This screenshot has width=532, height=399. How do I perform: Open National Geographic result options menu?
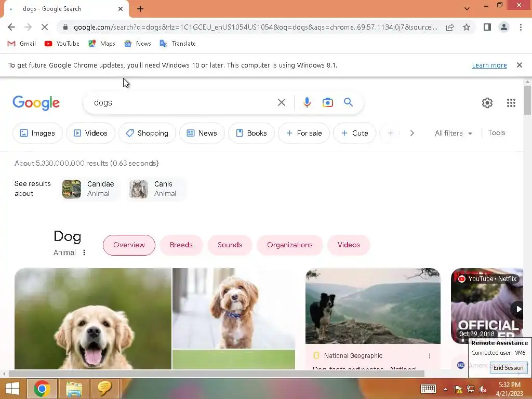(430, 355)
